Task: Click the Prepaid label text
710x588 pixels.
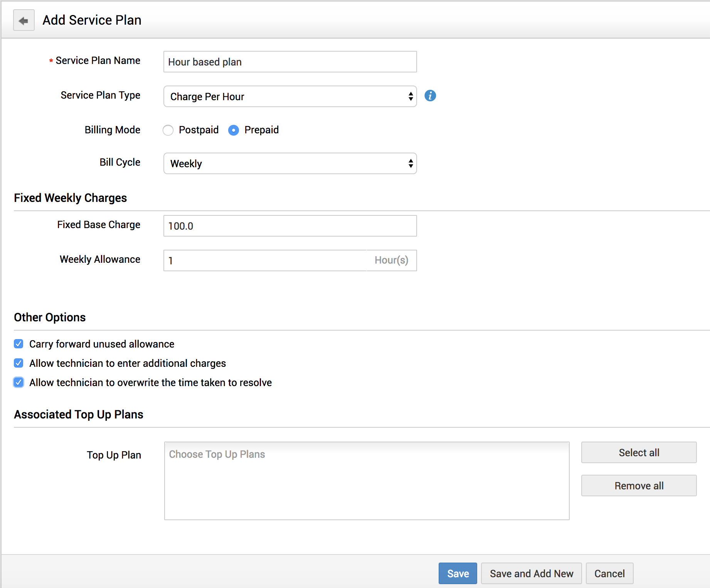Action: [261, 130]
